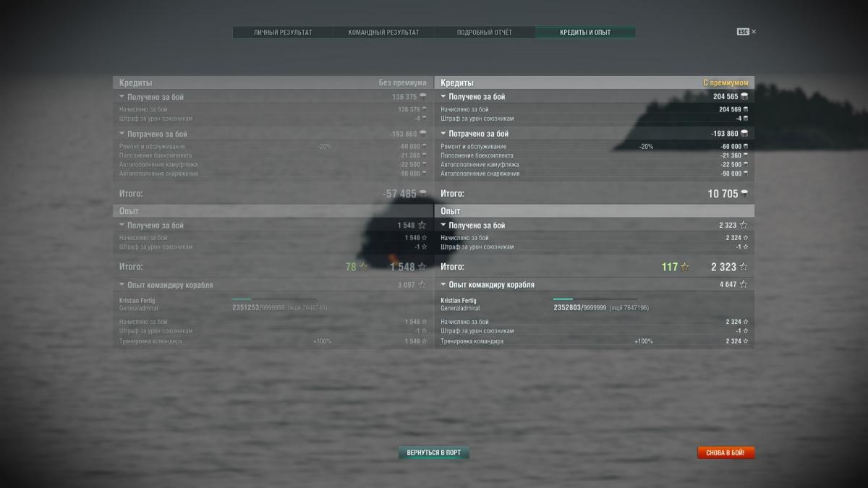Open the "Командный результат" tab
868x488 pixels.
383,33
